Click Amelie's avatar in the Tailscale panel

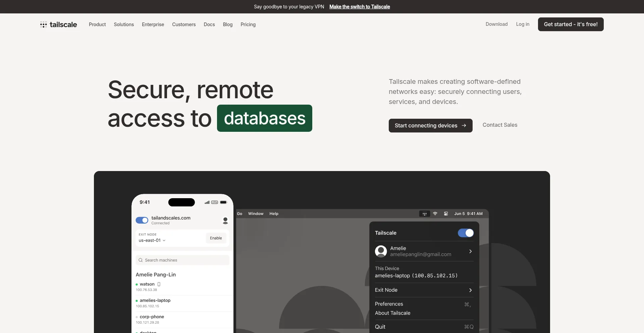[381, 251]
